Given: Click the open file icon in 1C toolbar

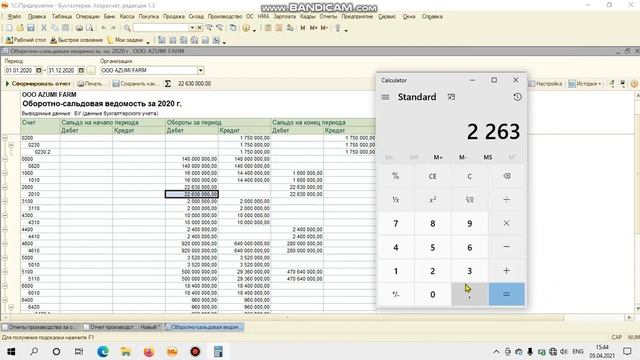Looking at the screenshot, I should click(20, 28).
